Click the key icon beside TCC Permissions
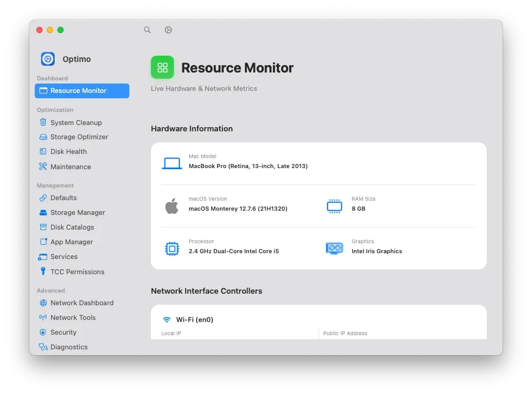The width and height of the screenshot is (532, 394). click(x=43, y=271)
